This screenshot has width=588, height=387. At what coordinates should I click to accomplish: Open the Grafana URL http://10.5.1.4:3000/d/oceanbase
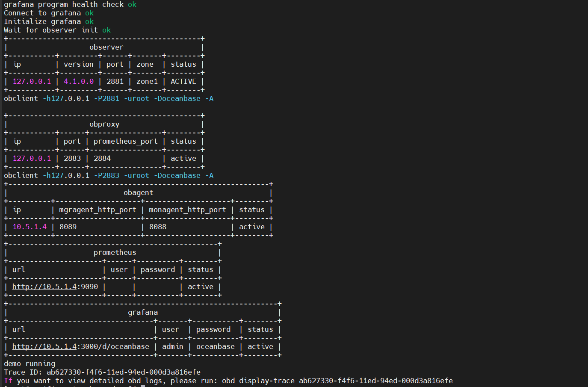(x=81, y=347)
